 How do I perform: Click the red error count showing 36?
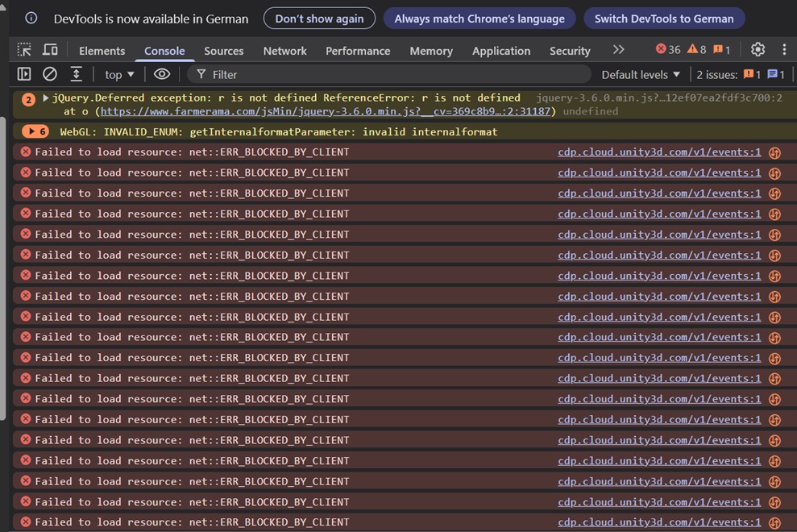click(x=668, y=49)
